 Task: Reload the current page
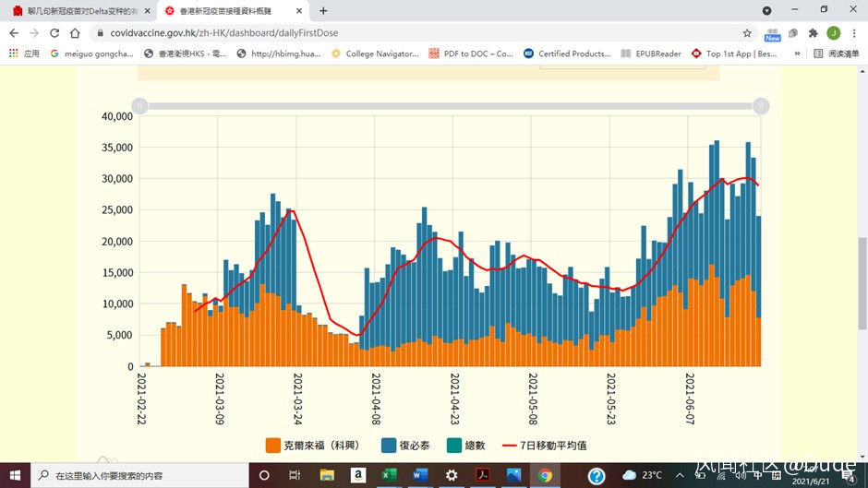(54, 33)
